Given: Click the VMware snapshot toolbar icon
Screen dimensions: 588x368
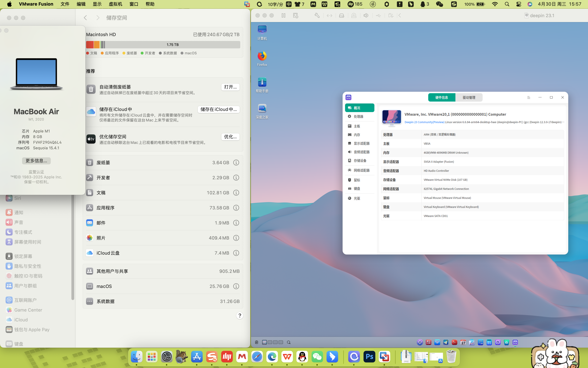Looking at the screenshot, I should pyautogui.click(x=295, y=16).
